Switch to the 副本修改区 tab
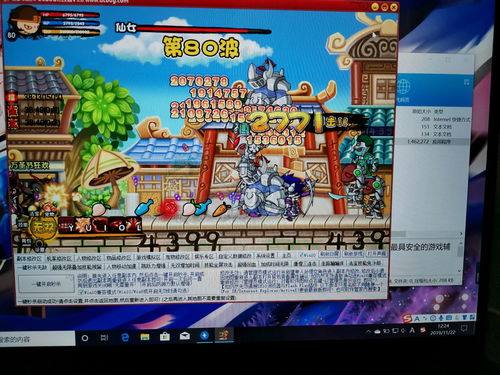Image resolution: width=500 pixels, height=375 pixels. pyautogui.click(x=29, y=258)
